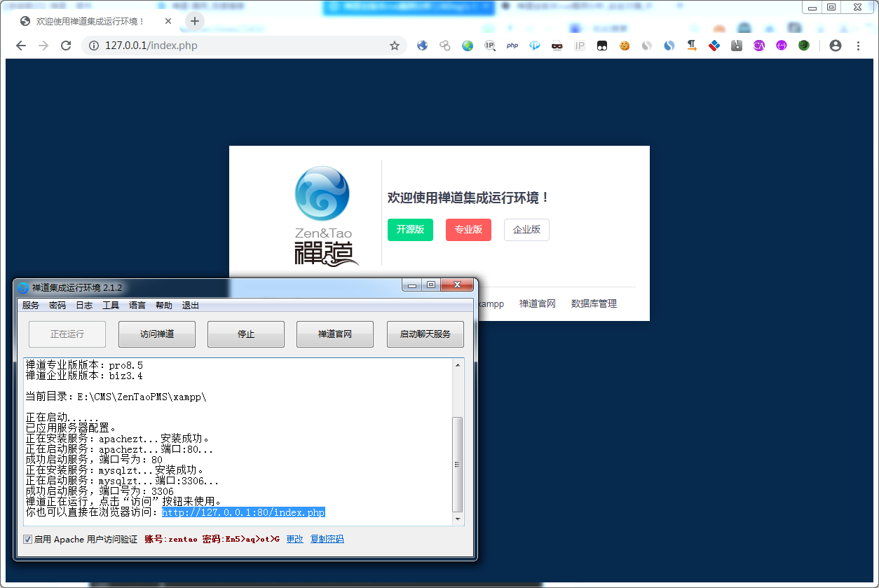Screen dimensions: 879x588
Task: Click the 停止 button
Action: 246,334
